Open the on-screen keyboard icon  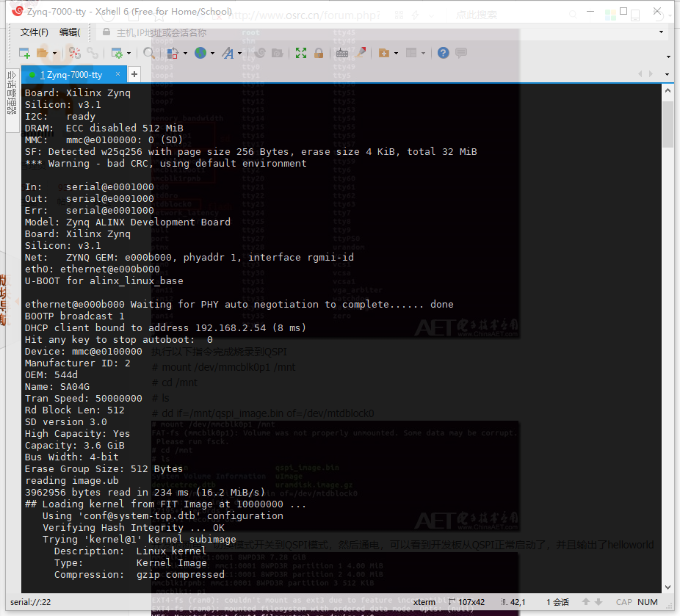(341, 53)
